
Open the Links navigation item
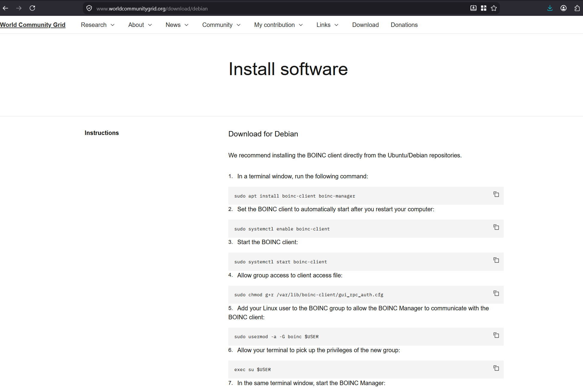pos(324,25)
